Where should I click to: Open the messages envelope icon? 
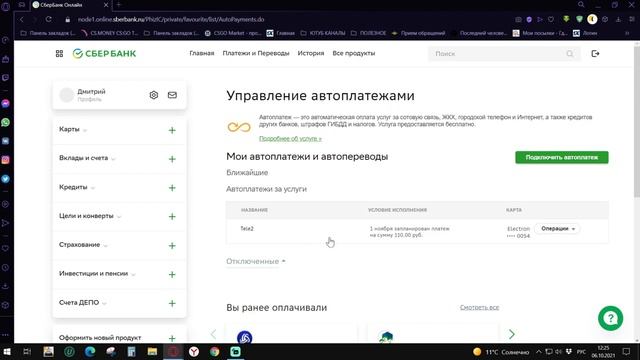coord(172,95)
